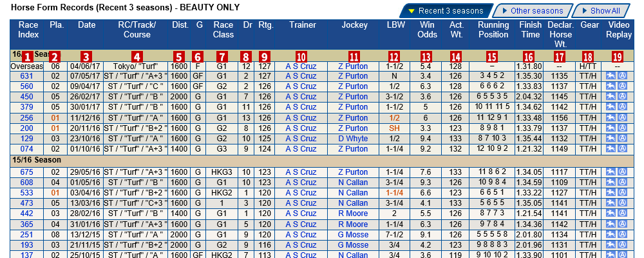The image size is (644, 258).
Task: Click jockey N Callan in race 473 row
Action: [x=353, y=203]
